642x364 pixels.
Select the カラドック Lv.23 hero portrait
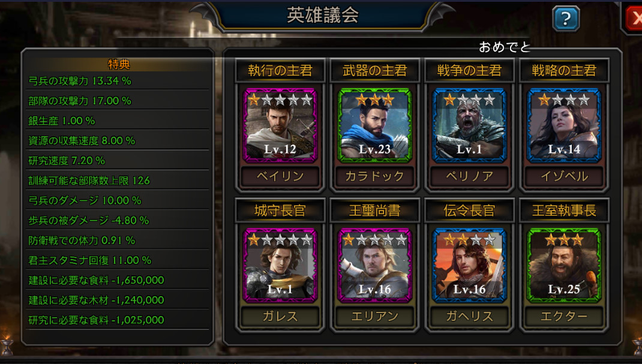[x=374, y=125]
